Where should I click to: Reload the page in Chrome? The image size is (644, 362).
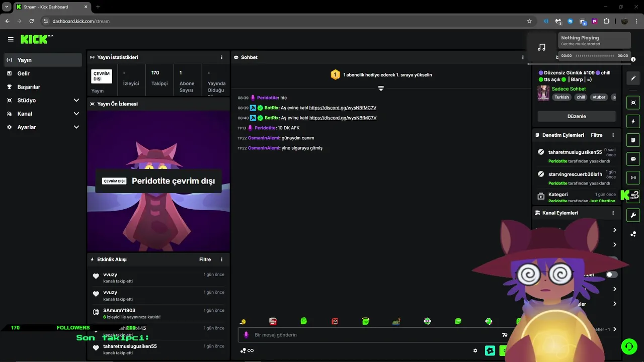click(32, 21)
